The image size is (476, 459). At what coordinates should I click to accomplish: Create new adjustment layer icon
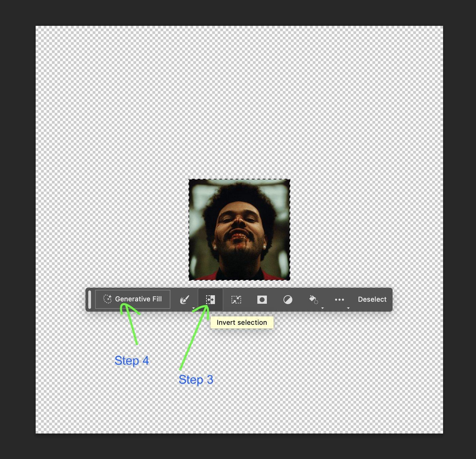pyautogui.click(x=288, y=300)
